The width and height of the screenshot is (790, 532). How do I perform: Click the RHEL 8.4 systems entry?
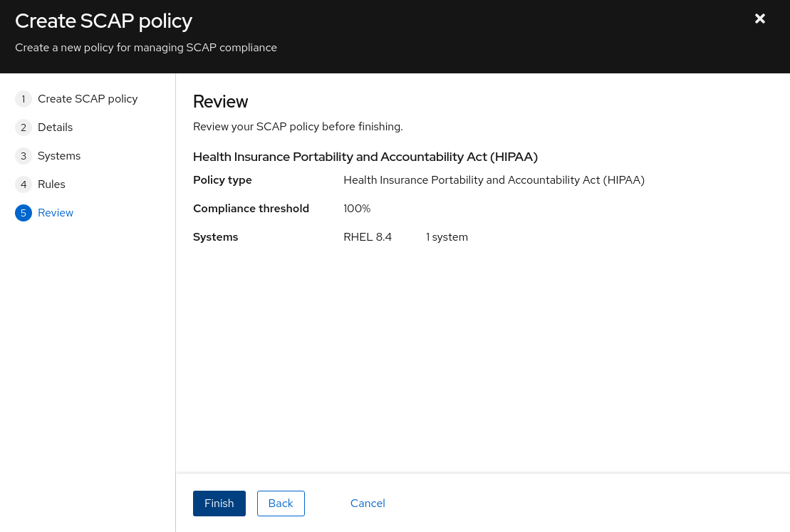(x=368, y=237)
